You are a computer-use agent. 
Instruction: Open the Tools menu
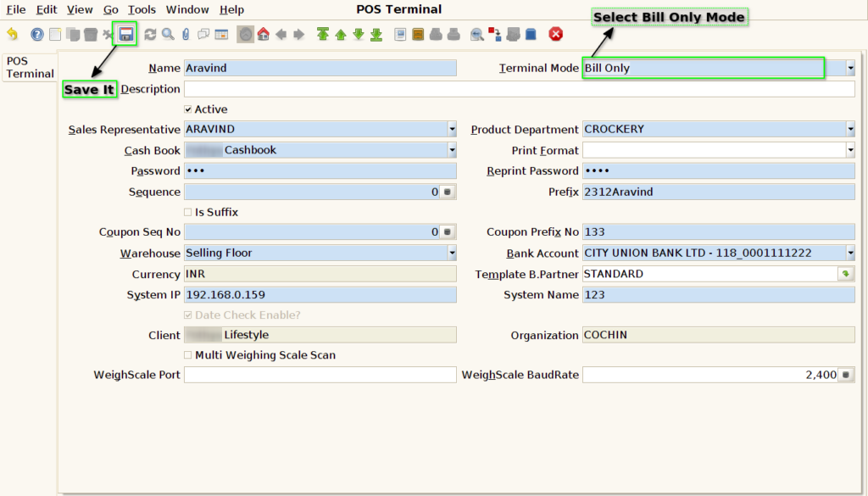click(x=142, y=9)
